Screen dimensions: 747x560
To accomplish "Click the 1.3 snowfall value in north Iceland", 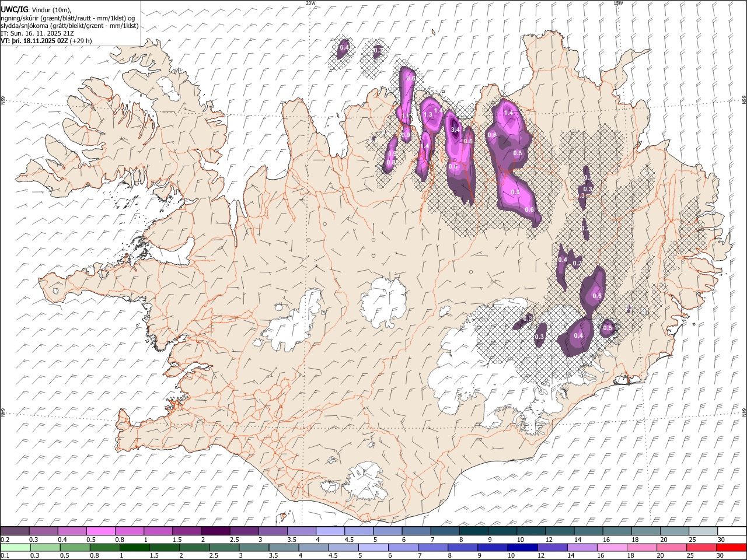I will click(428, 115).
